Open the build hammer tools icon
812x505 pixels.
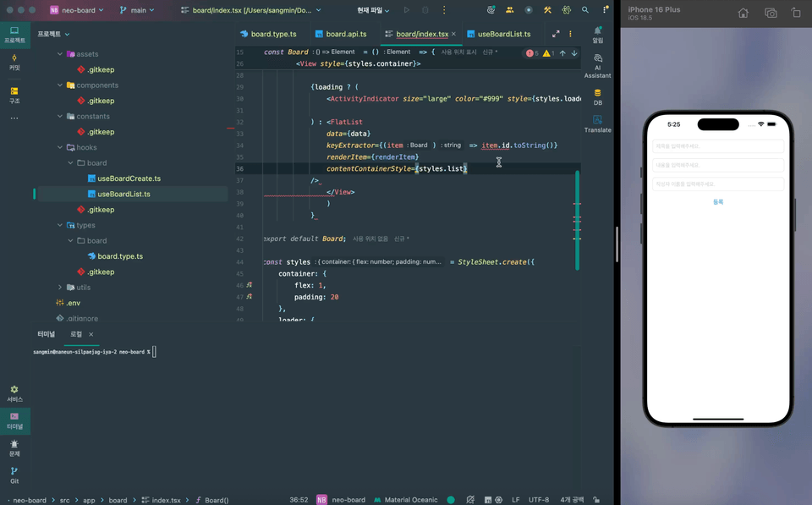(547, 10)
